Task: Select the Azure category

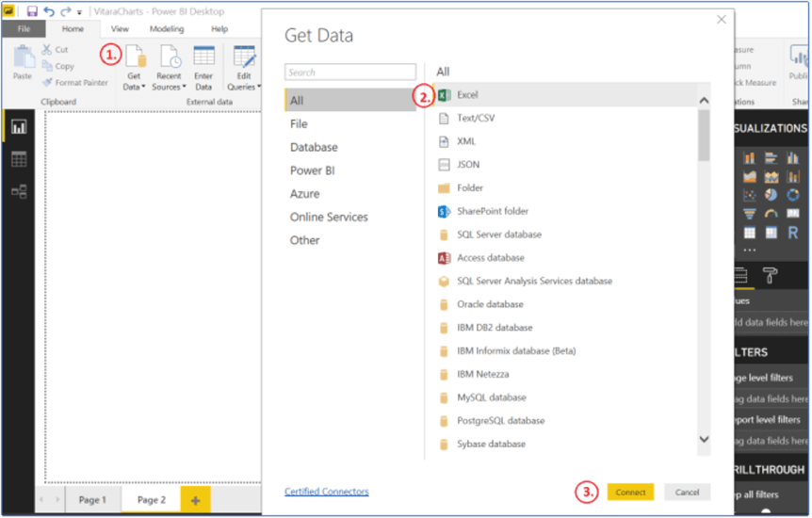Action: [x=304, y=194]
